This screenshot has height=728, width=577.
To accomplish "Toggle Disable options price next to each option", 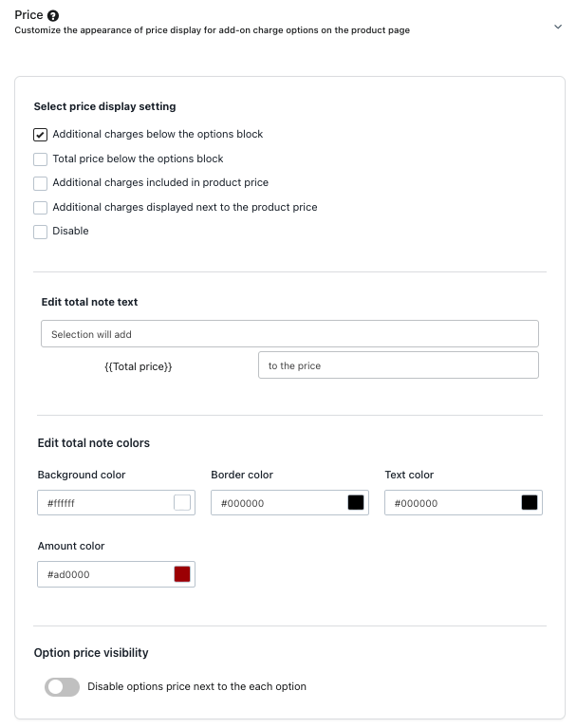I will pyautogui.click(x=62, y=686).
